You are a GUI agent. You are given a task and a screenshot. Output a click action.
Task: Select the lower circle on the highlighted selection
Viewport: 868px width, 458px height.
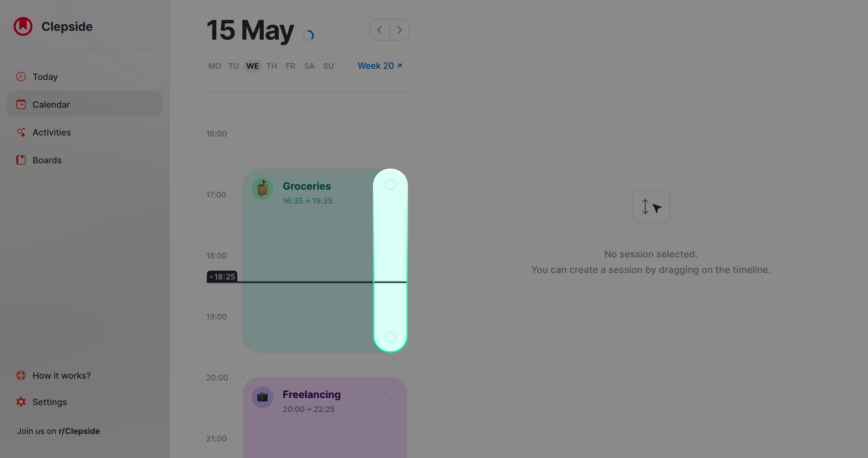tap(390, 337)
